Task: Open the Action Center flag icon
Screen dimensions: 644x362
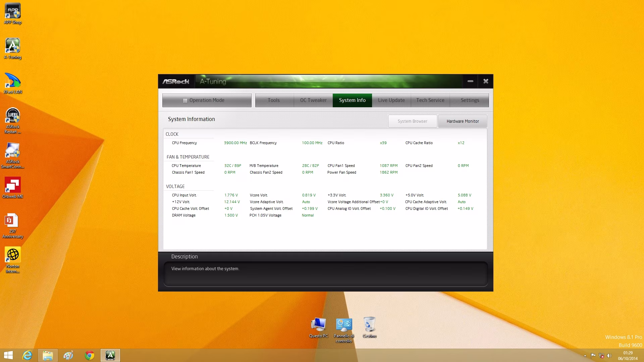Action: tap(593, 356)
